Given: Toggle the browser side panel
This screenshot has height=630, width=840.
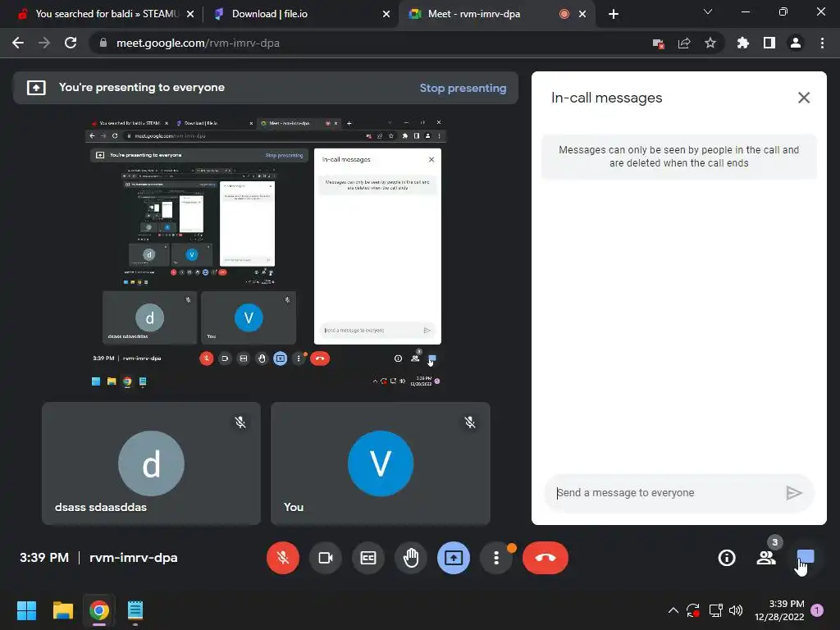Looking at the screenshot, I should point(769,43).
